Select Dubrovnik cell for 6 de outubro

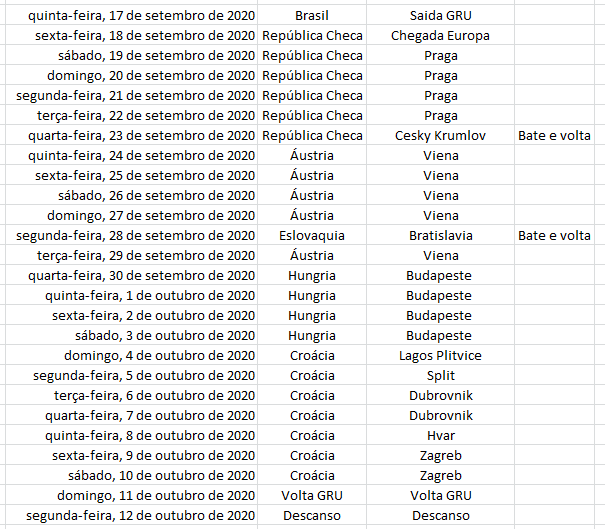click(x=440, y=396)
